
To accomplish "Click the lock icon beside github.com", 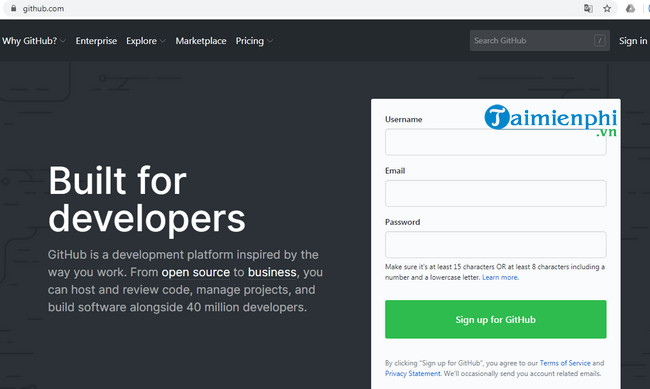I will pos(13,8).
